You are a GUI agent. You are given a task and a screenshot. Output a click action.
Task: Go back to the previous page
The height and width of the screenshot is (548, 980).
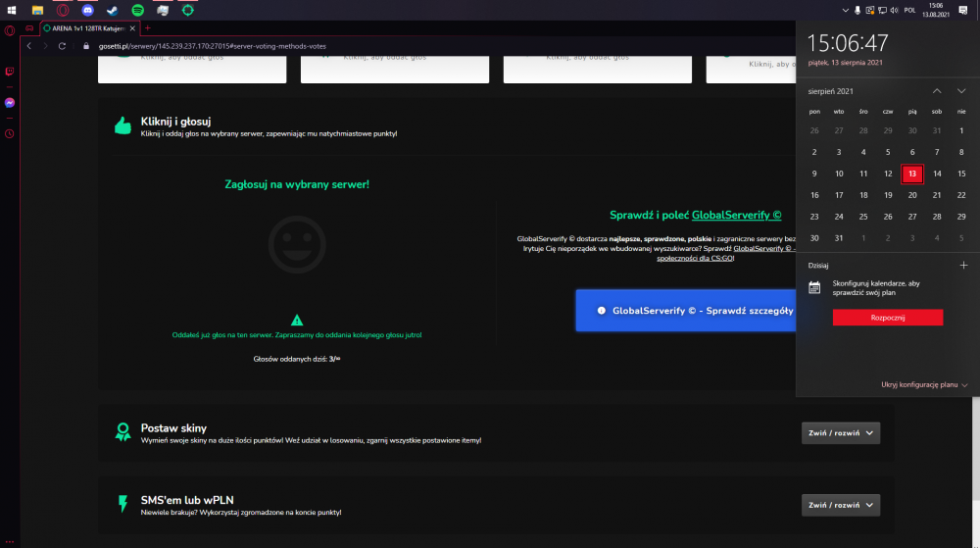coord(28,46)
